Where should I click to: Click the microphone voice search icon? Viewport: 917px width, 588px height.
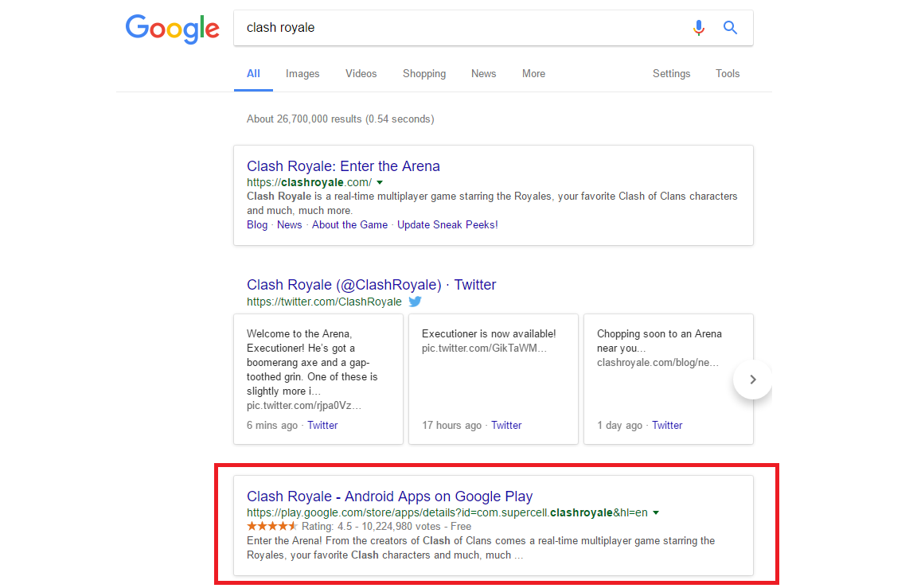point(699,28)
